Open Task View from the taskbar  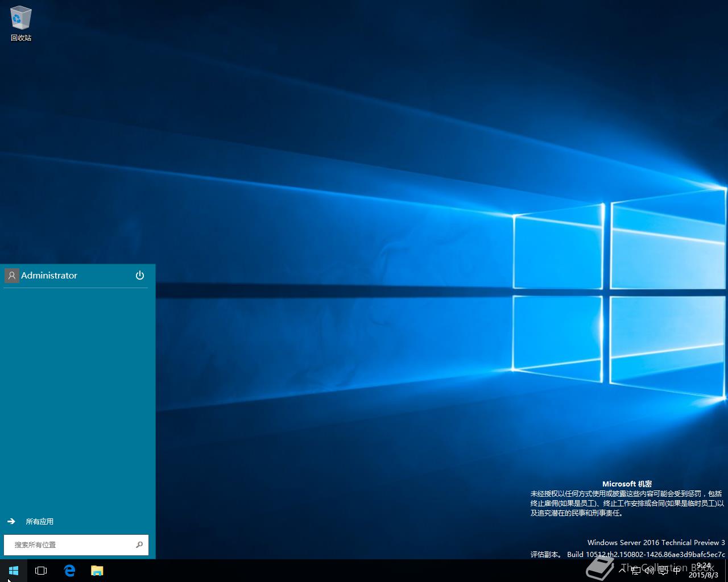[x=41, y=571]
